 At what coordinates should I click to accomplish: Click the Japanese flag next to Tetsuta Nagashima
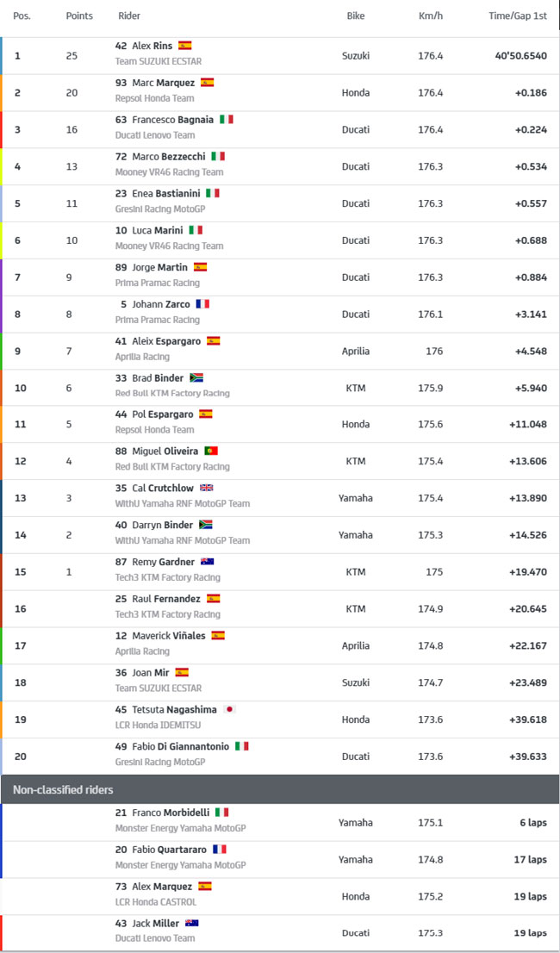[x=229, y=709]
